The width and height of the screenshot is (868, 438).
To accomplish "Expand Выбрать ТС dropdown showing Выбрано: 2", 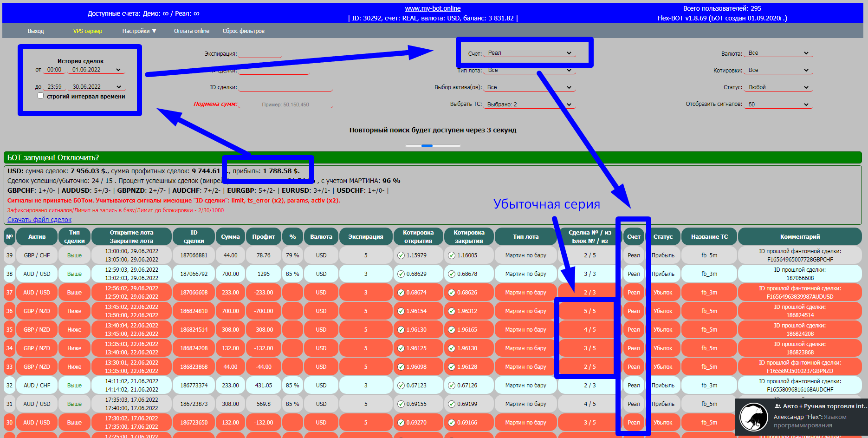I will tap(530, 105).
